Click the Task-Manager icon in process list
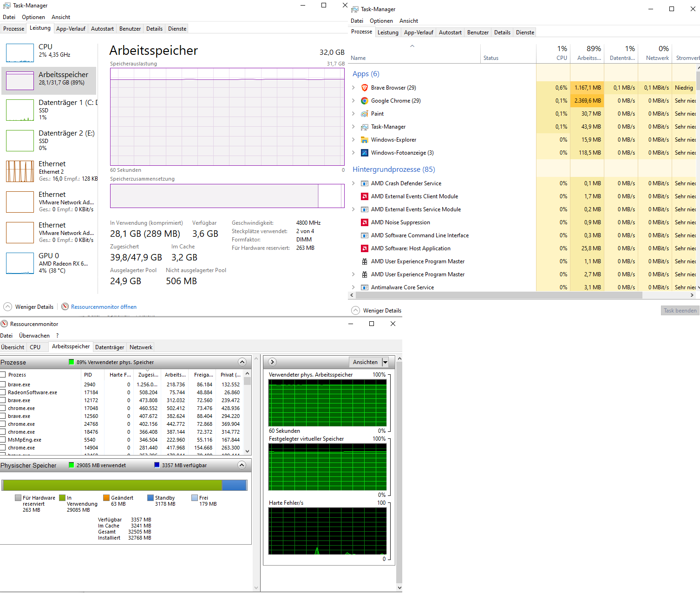 tap(365, 127)
